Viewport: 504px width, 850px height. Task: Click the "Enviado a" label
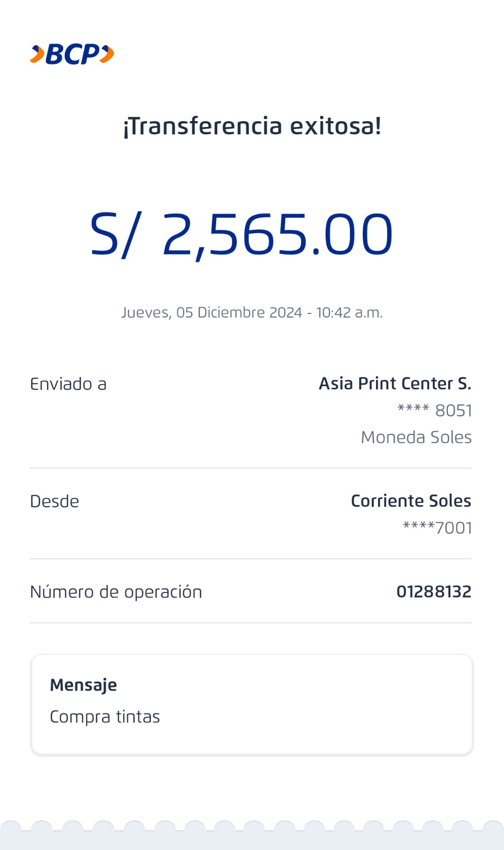[68, 384]
